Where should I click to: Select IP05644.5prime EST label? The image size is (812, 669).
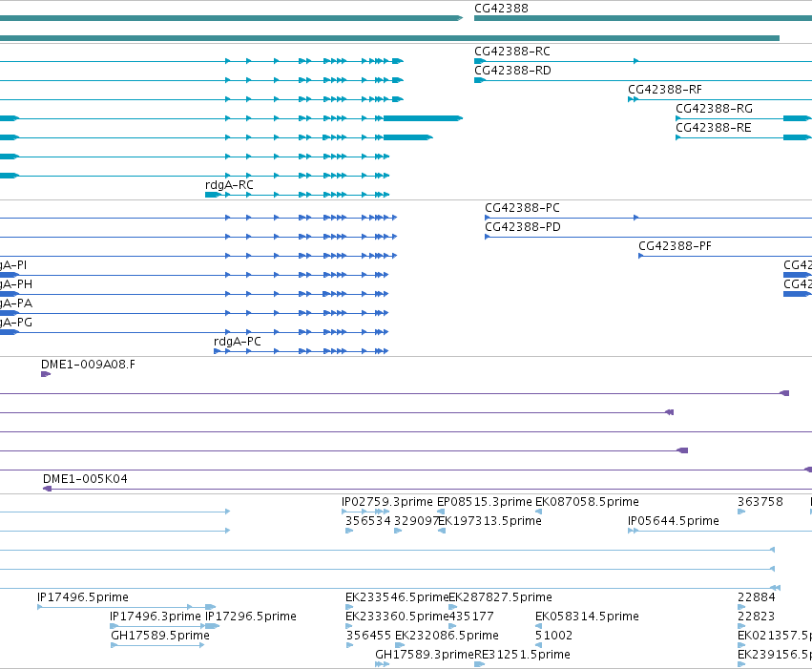click(674, 521)
